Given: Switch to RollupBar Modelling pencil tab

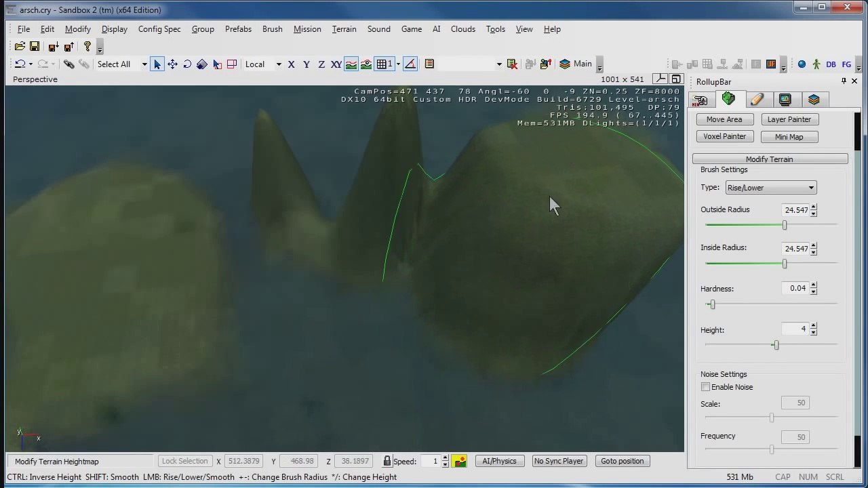Looking at the screenshot, I should pyautogui.click(x=757, y=100).
